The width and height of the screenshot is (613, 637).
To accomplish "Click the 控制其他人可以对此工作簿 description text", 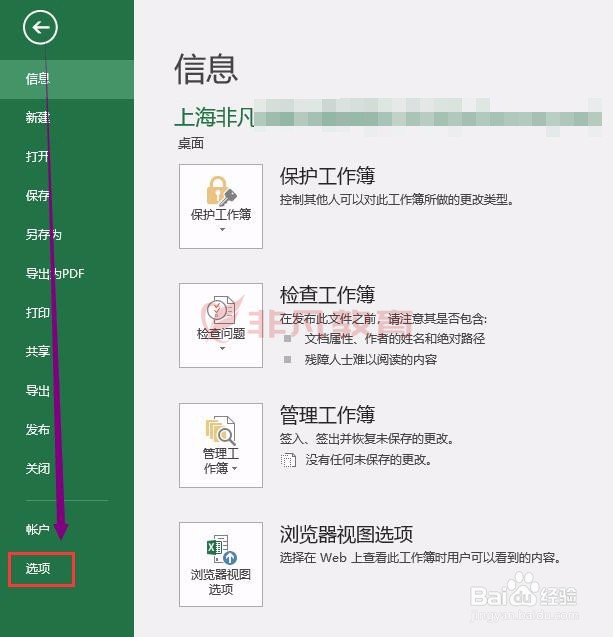I will coord(397,200).
